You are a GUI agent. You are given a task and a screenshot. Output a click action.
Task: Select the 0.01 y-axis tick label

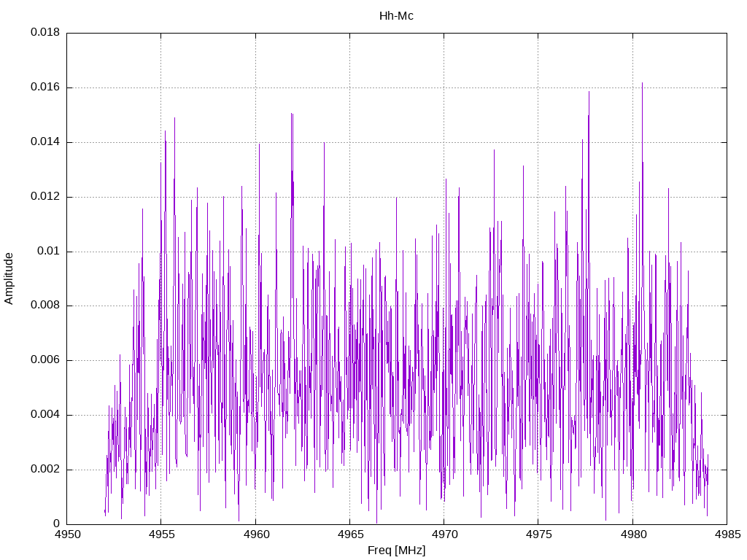(49, 251)
